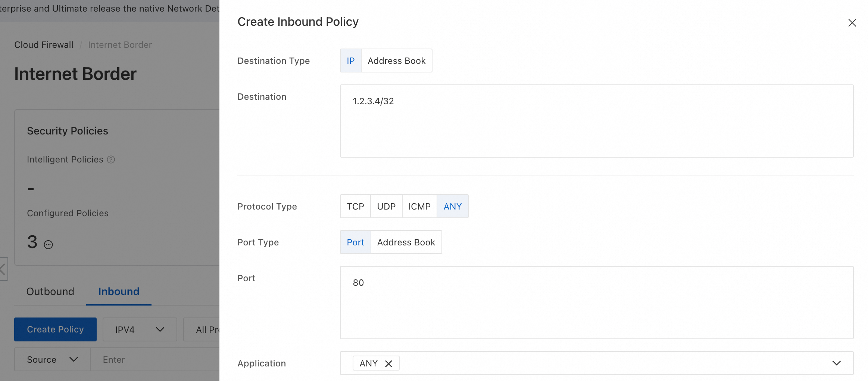
Task: Open the IPV4 version dropdown
Action: click(140, 329)
